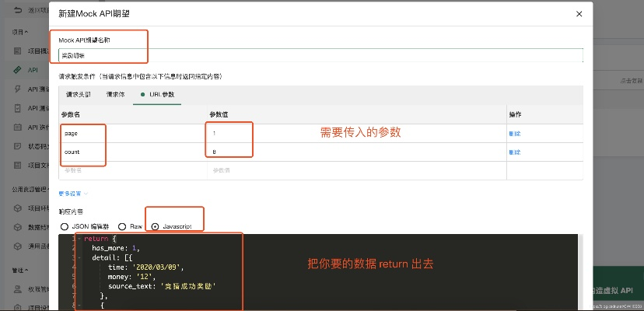
Task: Click the 参数名 column header
Action: (69, 114)
